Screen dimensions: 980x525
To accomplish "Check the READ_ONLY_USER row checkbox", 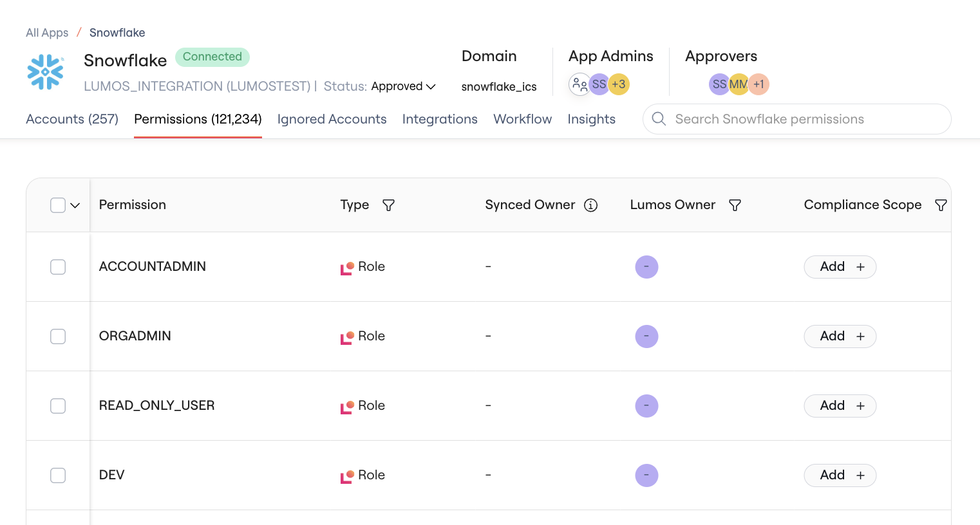I will tap(58, 406).
